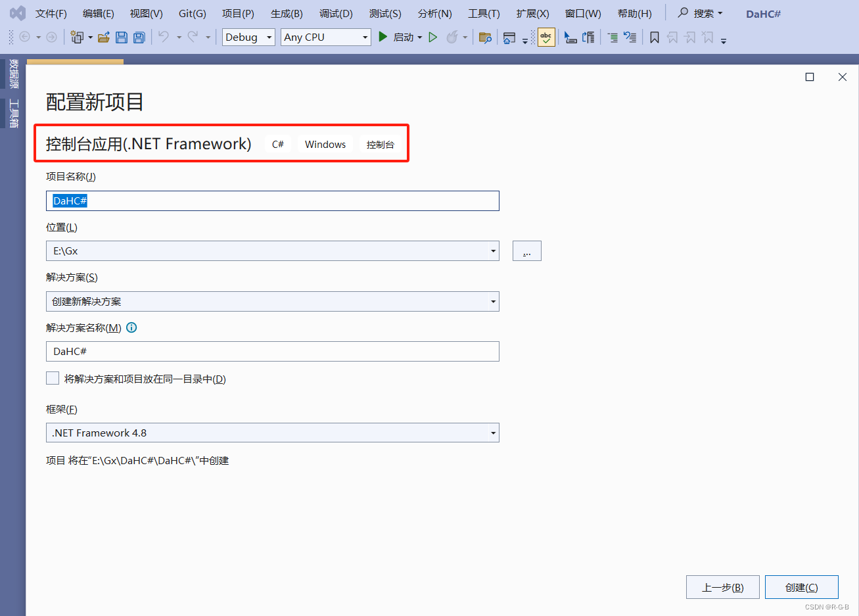The width and height of the screenshot is (859, 616).
Task: Open the 视图(V) menu
Action: [147, 14]
